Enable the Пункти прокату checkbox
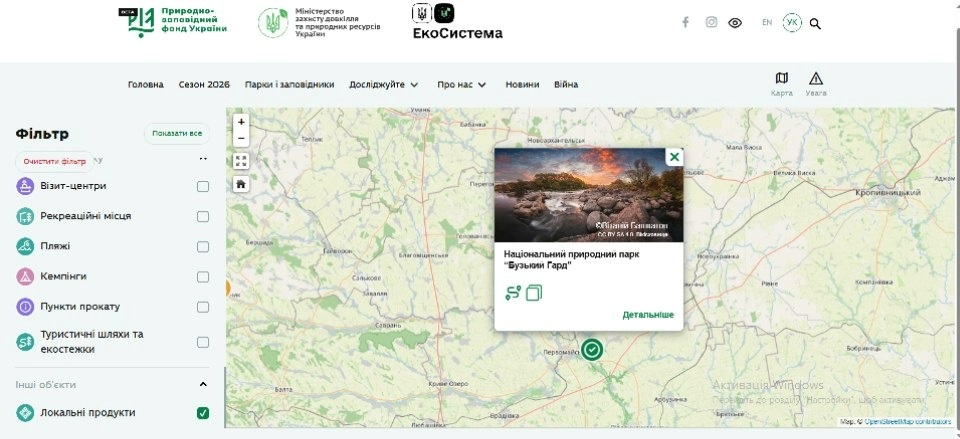This screenshot has height=439, width=960. tap(203, 307)
